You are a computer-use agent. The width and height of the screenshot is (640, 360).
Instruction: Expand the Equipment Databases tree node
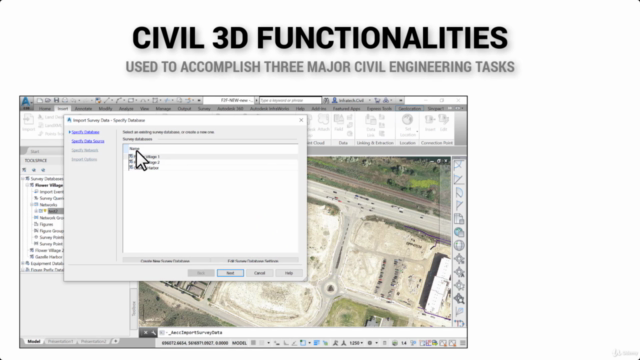point(23,263)
